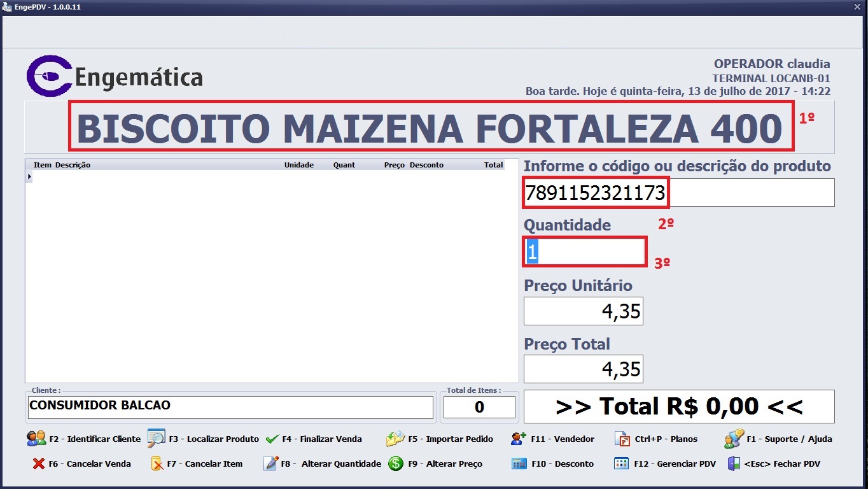The image size is (868, 489).
Task: Click the F7 Cancelar Item icon
Action: 157,464
